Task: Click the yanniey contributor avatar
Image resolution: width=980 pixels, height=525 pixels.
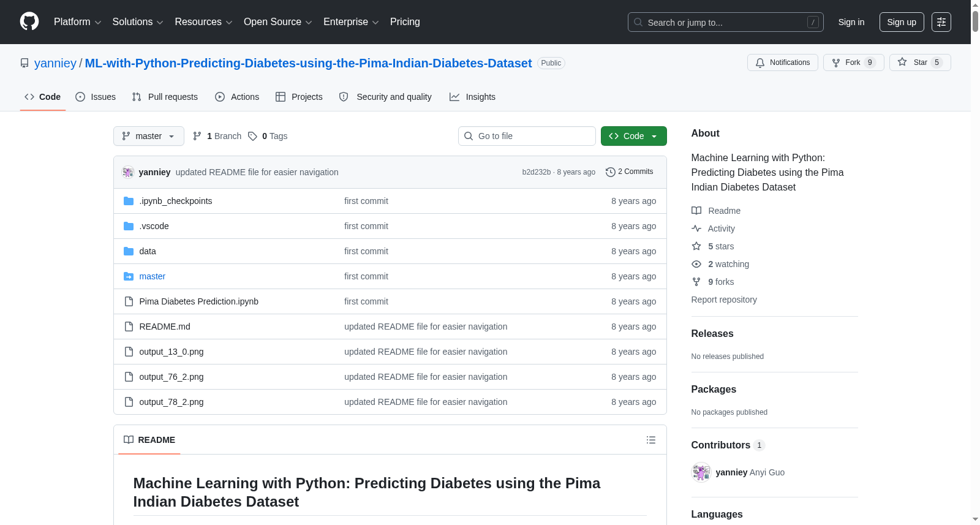Action: tap(701, 472)
